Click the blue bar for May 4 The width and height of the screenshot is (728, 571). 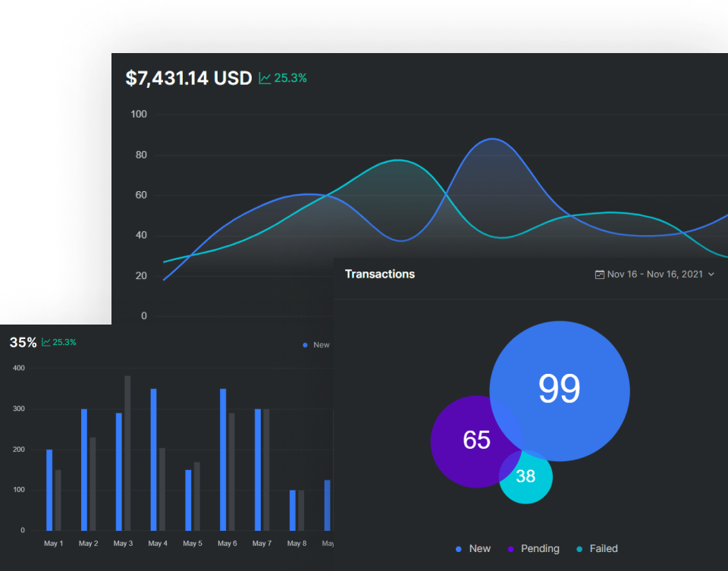coord(153,460)
